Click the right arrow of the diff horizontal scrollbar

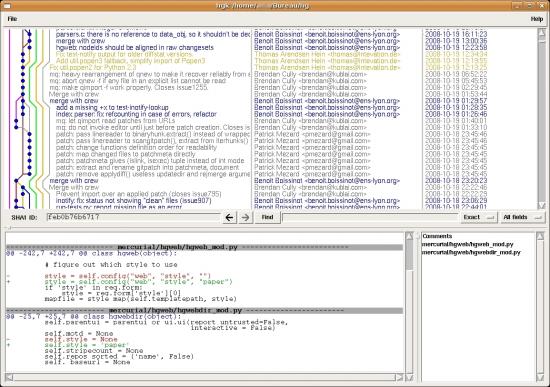pos(399,378)
